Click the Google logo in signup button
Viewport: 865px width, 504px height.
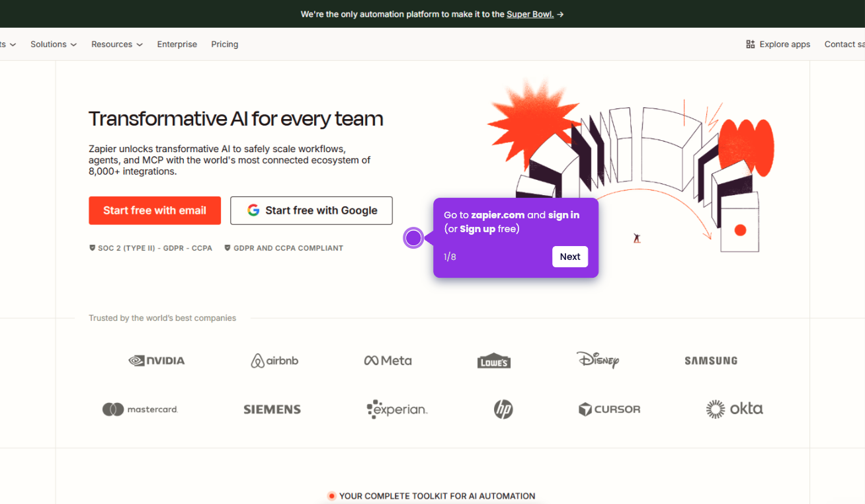click(x=253, y=210)
